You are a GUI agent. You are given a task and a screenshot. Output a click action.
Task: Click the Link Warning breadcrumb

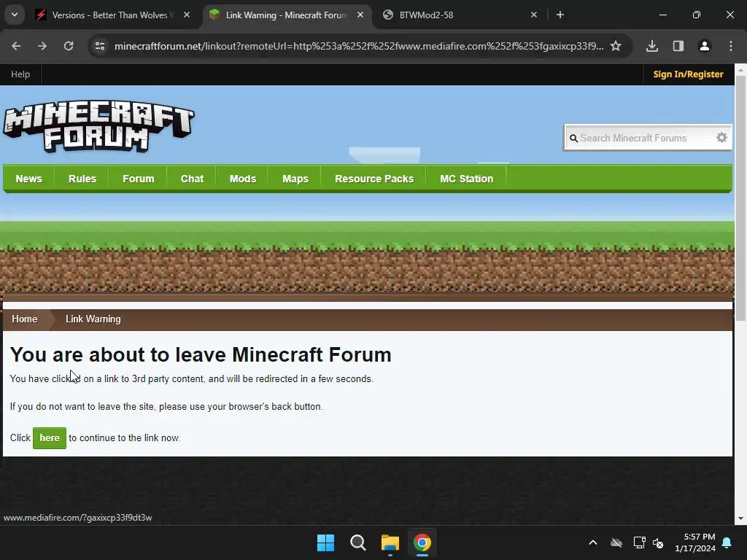(x=93, y=319)
